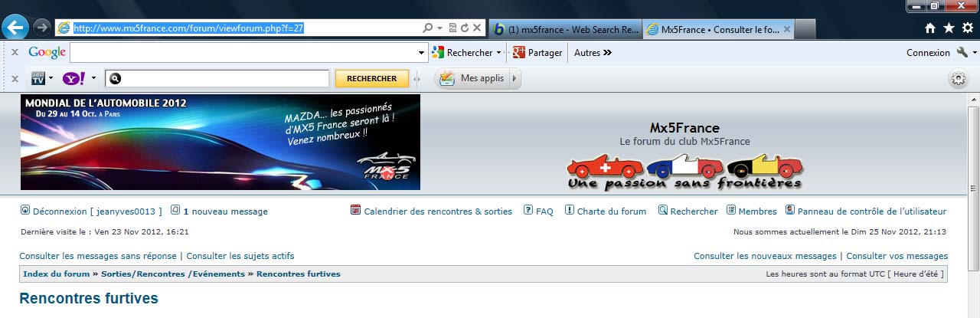Click the Membres list icon
The image size is (980, 318).
tap(731, 210)
